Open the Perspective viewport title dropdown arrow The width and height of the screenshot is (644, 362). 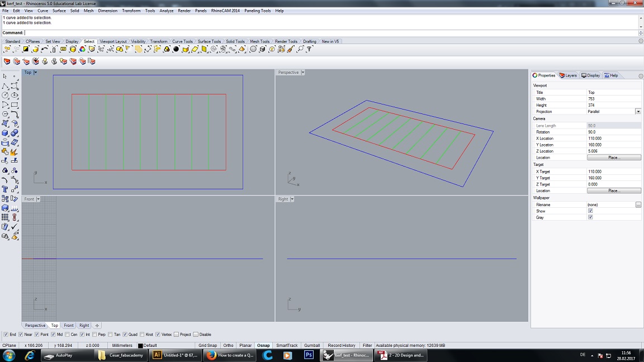tap(302, 72)
